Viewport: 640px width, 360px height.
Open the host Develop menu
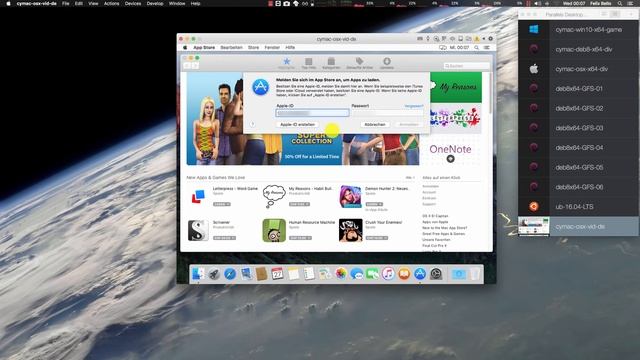(155, 3)
